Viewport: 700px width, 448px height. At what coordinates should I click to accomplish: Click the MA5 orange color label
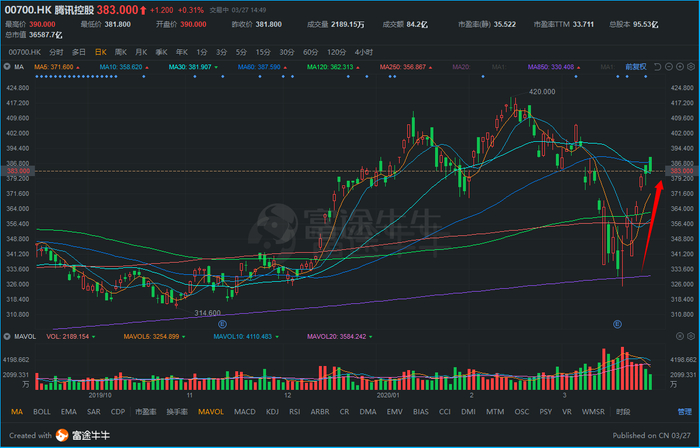coord(57,66)
